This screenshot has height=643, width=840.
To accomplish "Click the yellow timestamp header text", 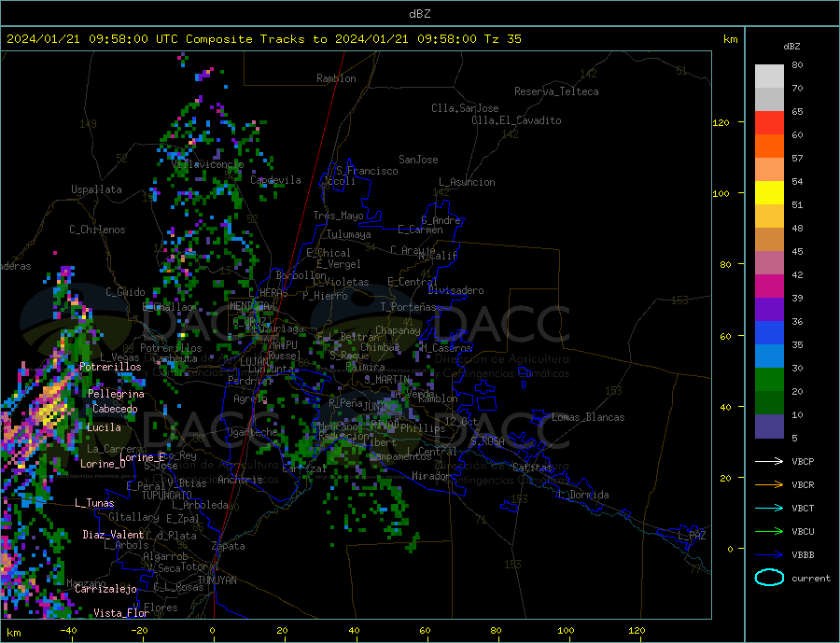I will [263, 39].
